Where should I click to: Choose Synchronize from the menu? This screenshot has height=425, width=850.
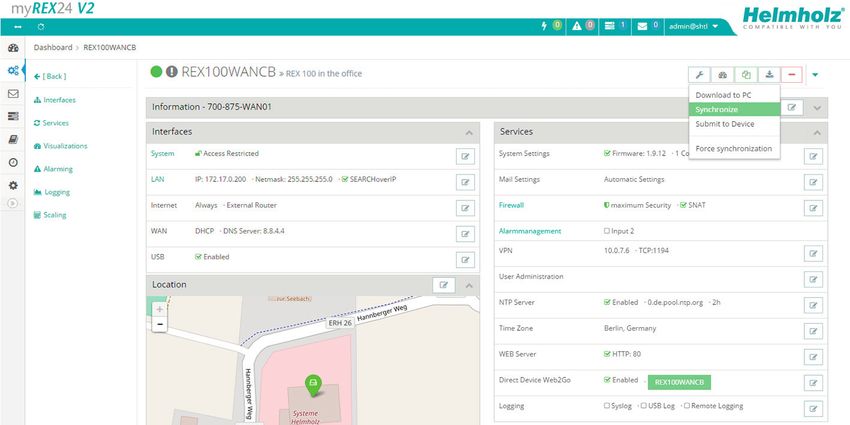click(x=734, y=110)
